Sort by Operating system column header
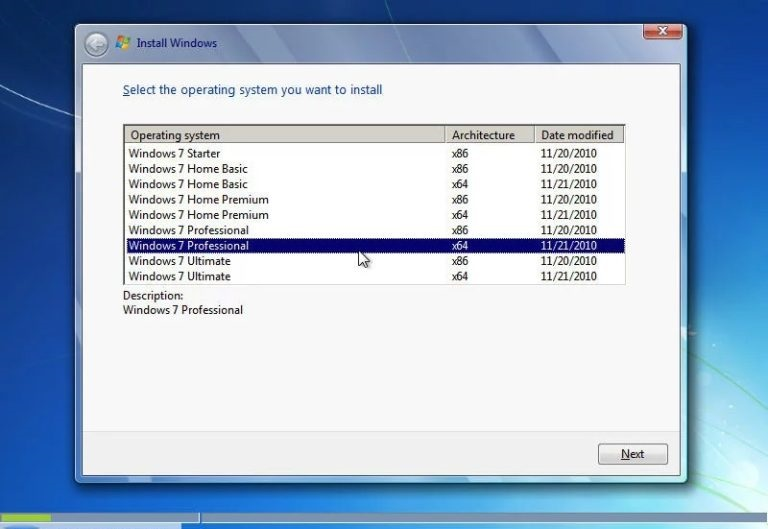Viewport: 768px width, 529px height. pos(284,135)
